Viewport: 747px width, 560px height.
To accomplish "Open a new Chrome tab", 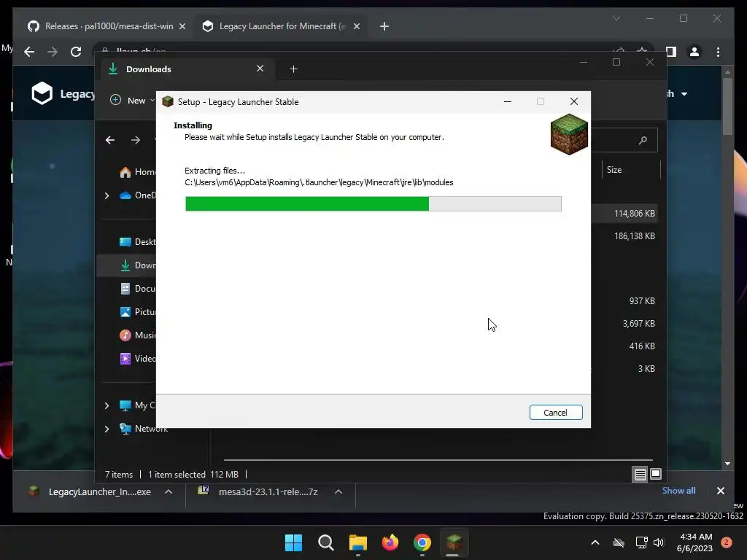I will pyautogui.click(x=384, y=26).
